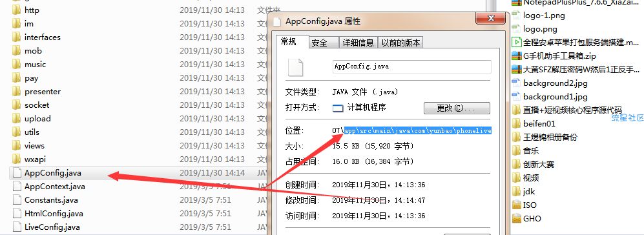
Task: Select the http folder icon
Action: 16,10
